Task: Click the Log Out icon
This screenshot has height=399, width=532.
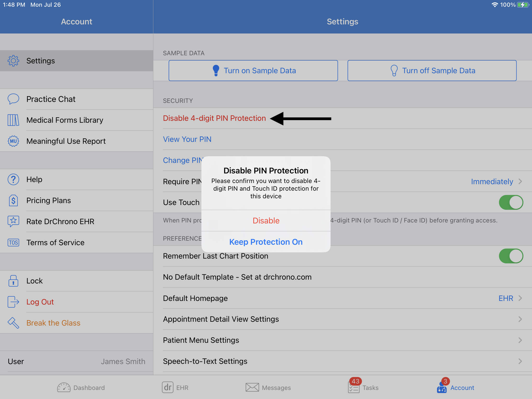Action: [x=13, y=301]
